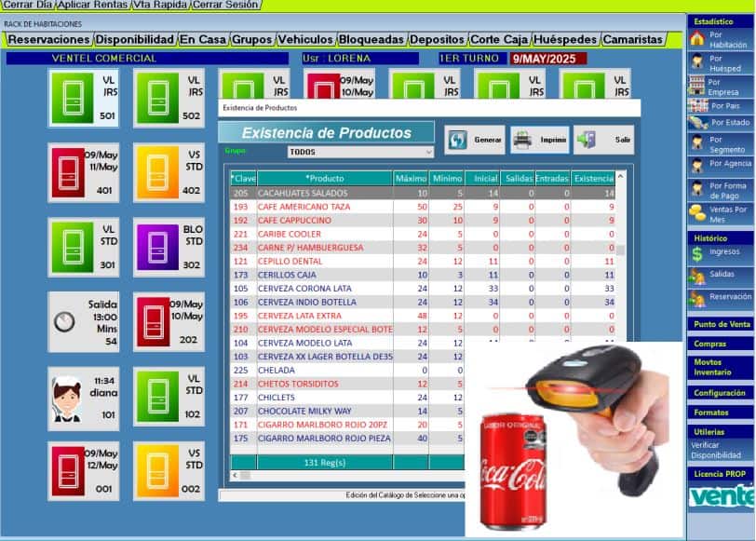Click the Generar button

(x=475, y=140)
